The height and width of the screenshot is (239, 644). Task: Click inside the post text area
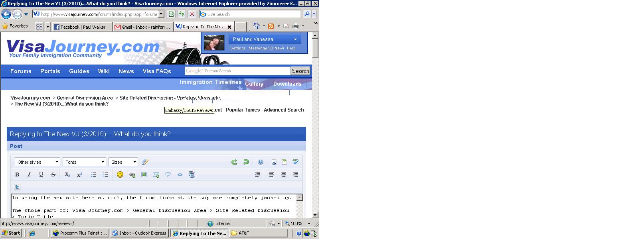coord(154,207)
